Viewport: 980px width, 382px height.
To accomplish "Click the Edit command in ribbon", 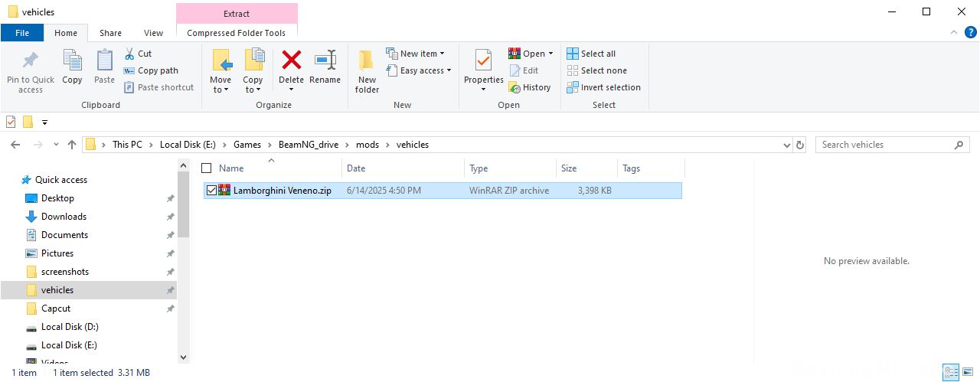I will 524,70.
